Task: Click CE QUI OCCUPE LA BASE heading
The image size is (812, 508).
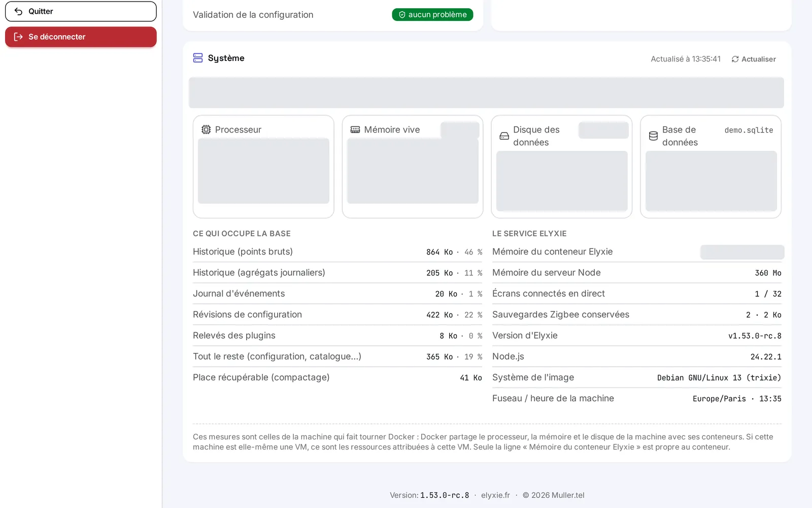Action: [x=242, y=233]
